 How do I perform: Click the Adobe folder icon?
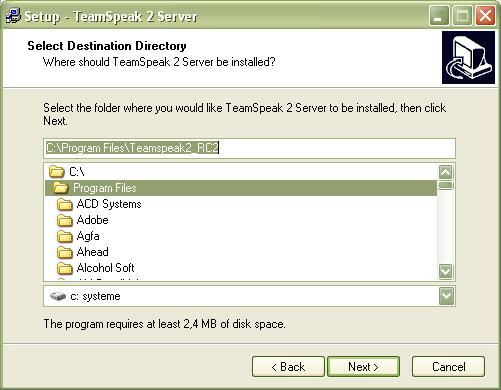(65, 220)
